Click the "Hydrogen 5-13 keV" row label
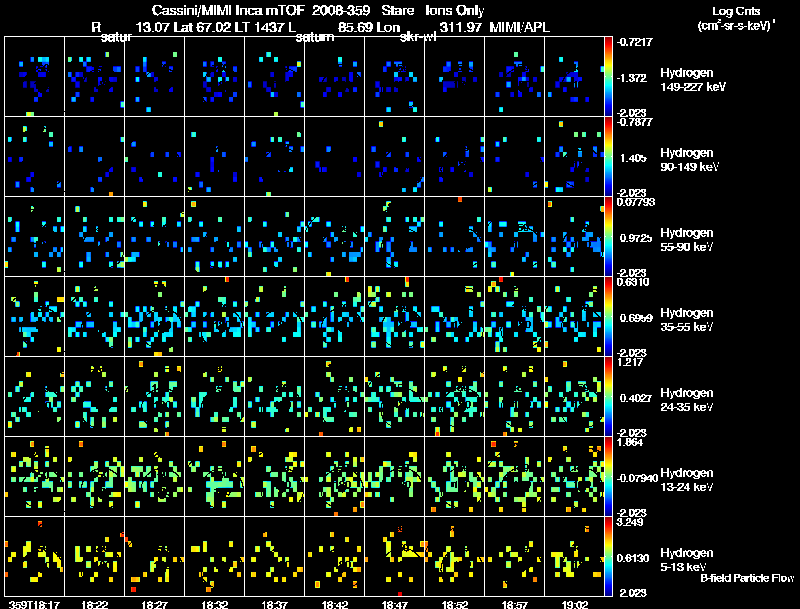Image resolution: width=800 pixels, height=609 pixels. (x=687, y=561)
